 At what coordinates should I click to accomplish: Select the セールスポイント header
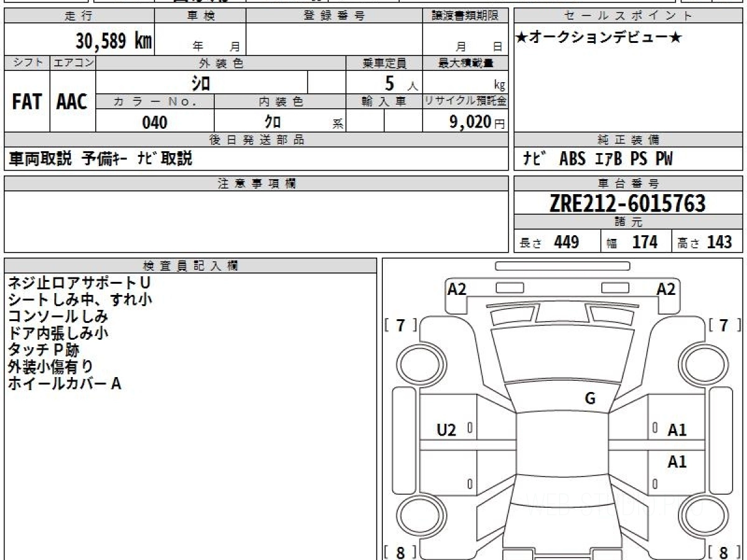628,16
